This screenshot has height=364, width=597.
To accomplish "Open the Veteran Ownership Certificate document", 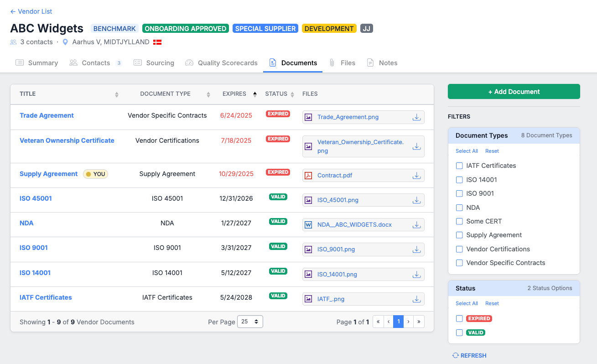I will [x=67, y=140].
